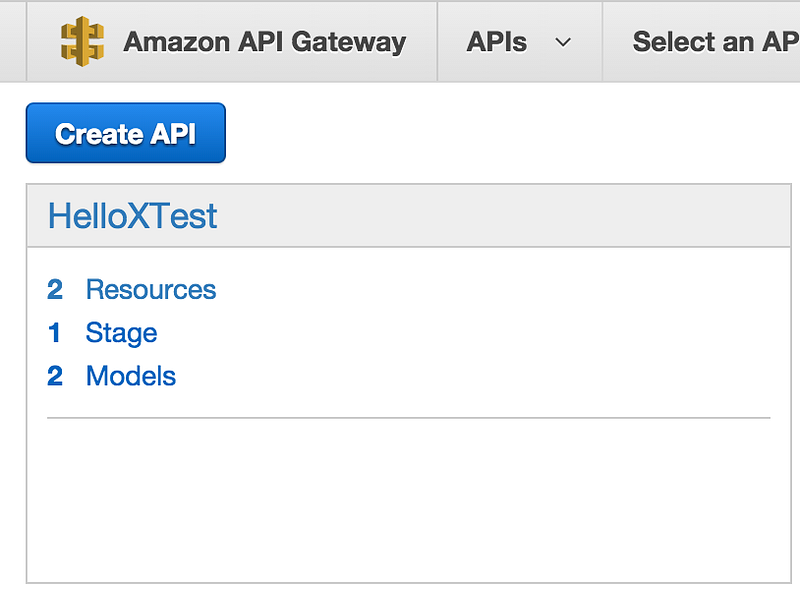This screenshot has width=800, height=592.
Task: Click the blue Create API button
Action: pyautogui.click(x=126, y=133)
